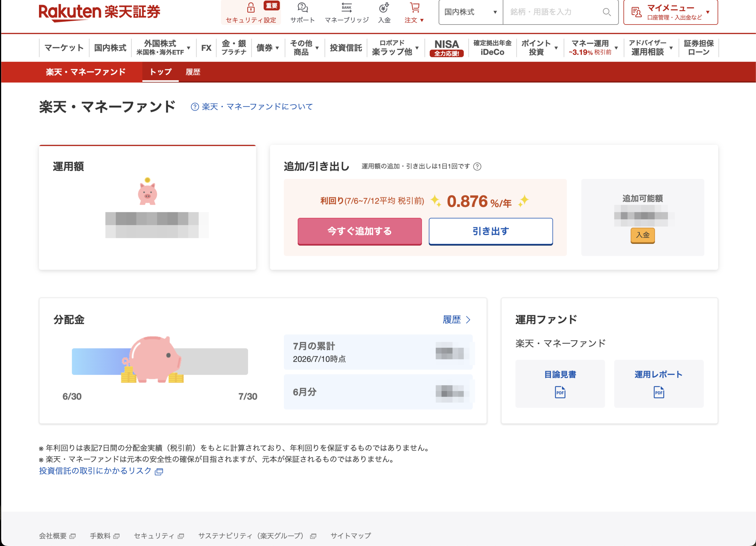This screenshot has width=756, height=546.
Task: Click the search magnifier icon
Action: coord(607,12)
